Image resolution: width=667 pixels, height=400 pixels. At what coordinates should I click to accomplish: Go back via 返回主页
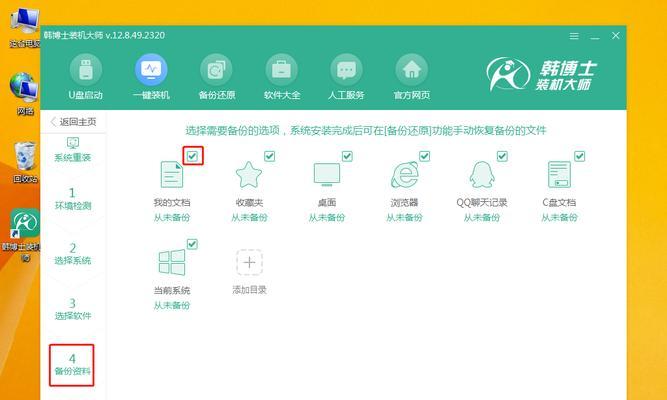pos(73,122)
